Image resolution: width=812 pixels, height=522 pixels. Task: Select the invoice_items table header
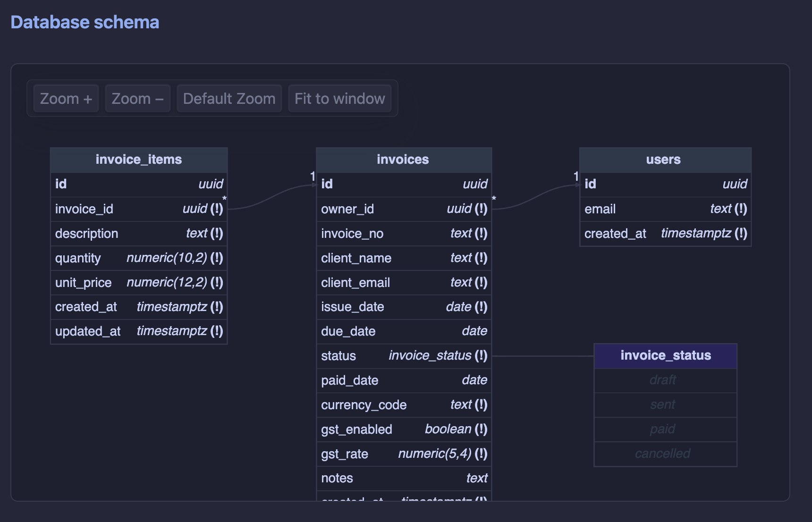click(139, 160)
